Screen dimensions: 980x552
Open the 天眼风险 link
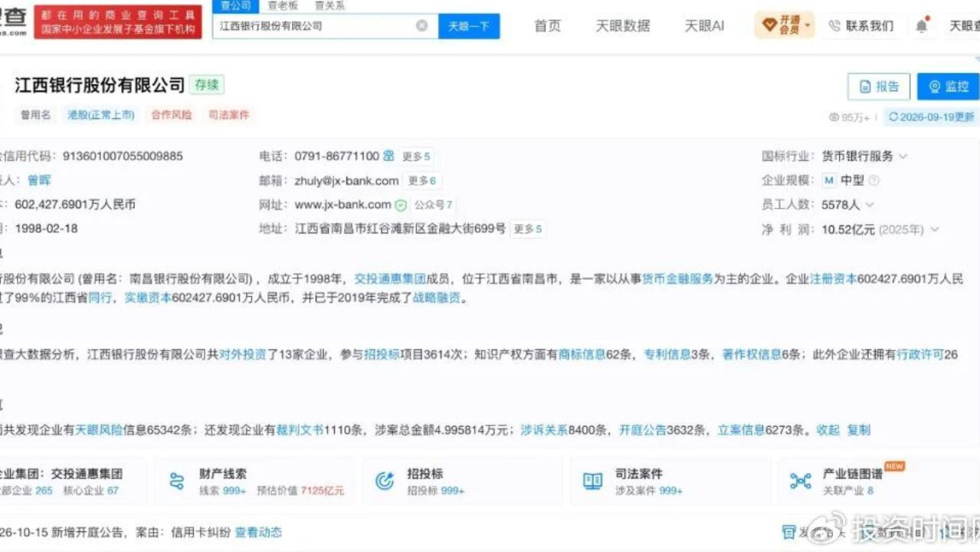click(x=99, y=430)
